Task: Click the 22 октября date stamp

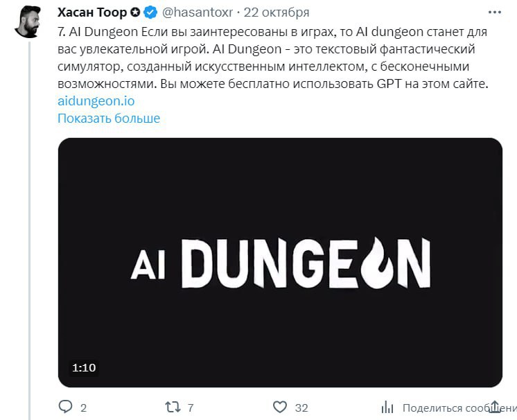Action: tap(277, 12)
